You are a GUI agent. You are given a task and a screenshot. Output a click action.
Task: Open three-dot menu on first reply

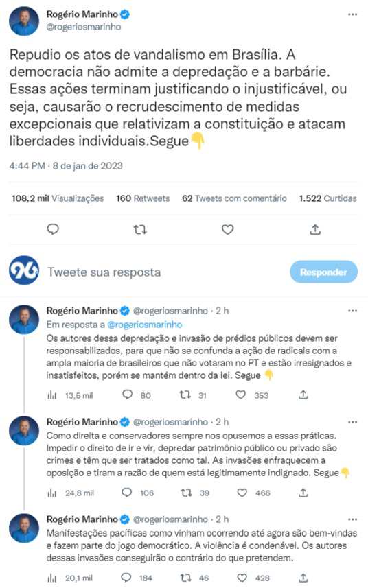coord(352,311)
